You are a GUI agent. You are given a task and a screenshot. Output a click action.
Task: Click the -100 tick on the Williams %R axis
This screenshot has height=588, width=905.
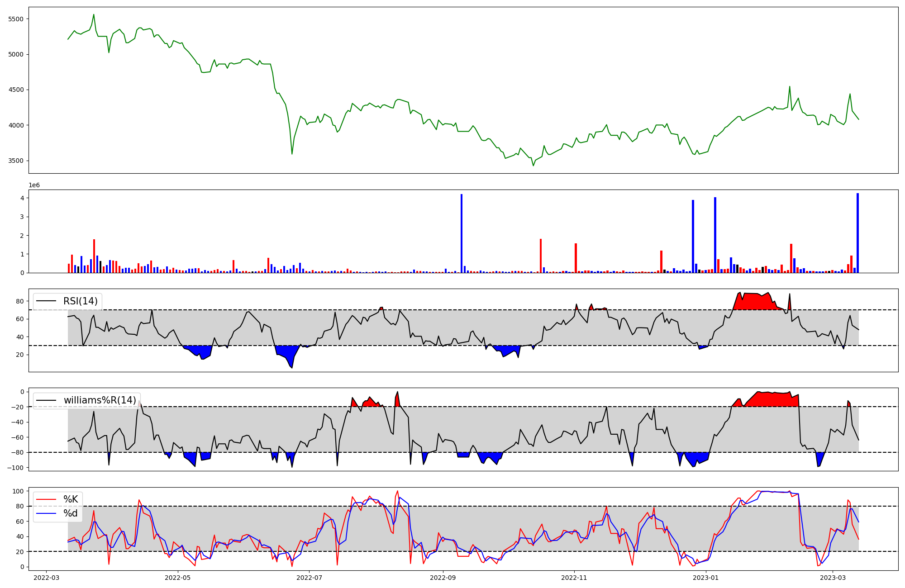pyautogui.click(x=15, y=468)
